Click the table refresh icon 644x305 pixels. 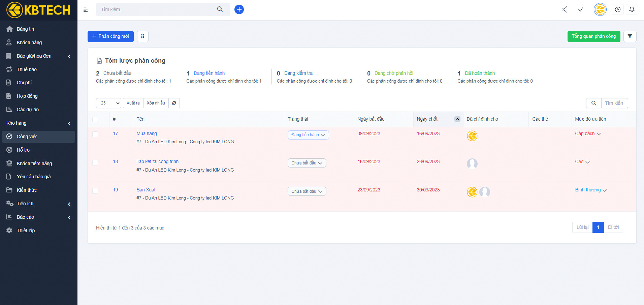pyautogui.click(x=174, y=103)
